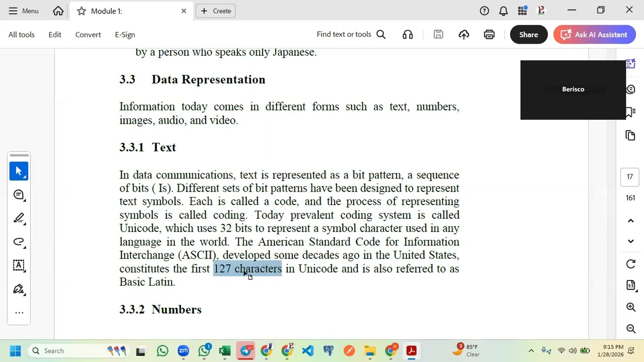644x362 pixels.
Task: Select the freehand Draw loop tool
Action: (x=19, y=242)
